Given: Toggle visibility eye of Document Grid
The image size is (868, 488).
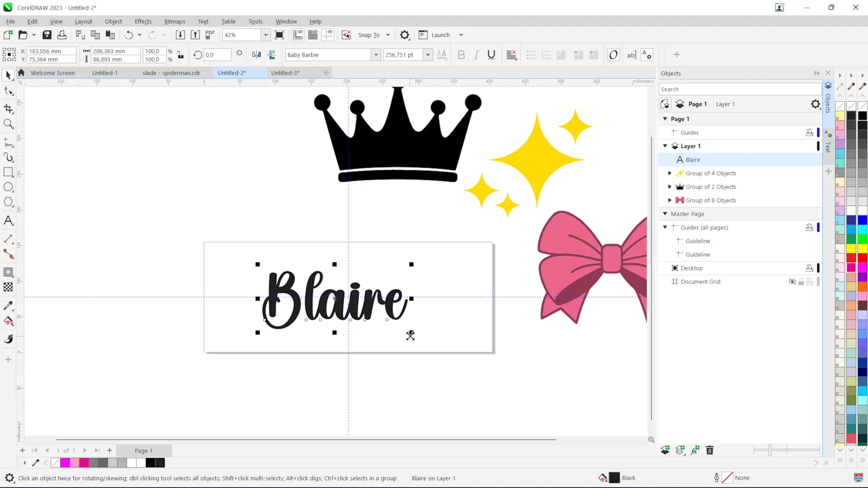Looking at the screenshot, I should coord(792,282).
